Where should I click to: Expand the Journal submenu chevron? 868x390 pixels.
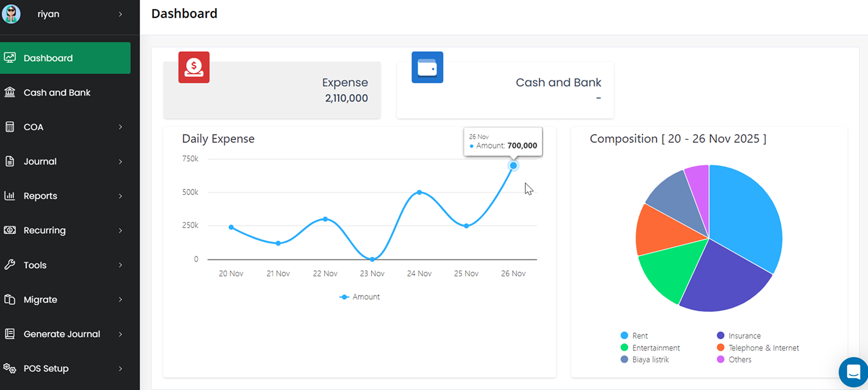(x=121, y=162)
